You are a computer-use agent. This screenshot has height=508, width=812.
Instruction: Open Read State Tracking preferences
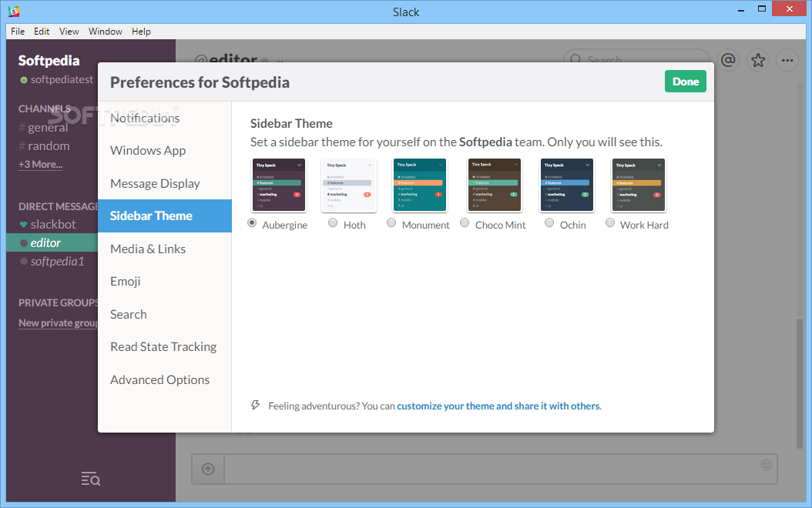pos(165,346)
